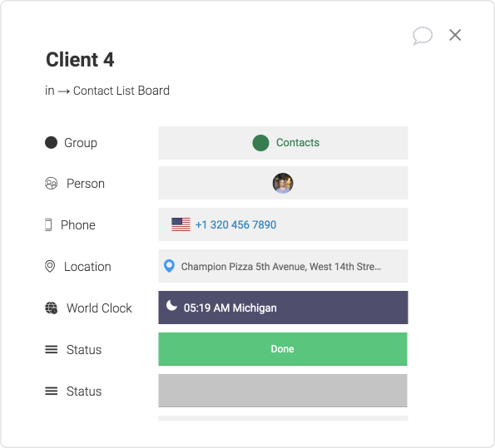Click the Person column icon
The height and width of the screenshot is (448, 495).
(x=51, y=184)
